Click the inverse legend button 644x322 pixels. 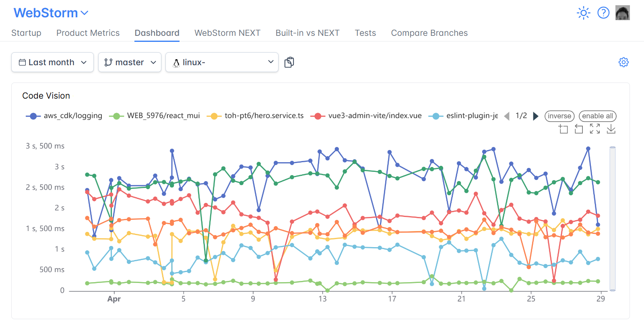[559, 116]
